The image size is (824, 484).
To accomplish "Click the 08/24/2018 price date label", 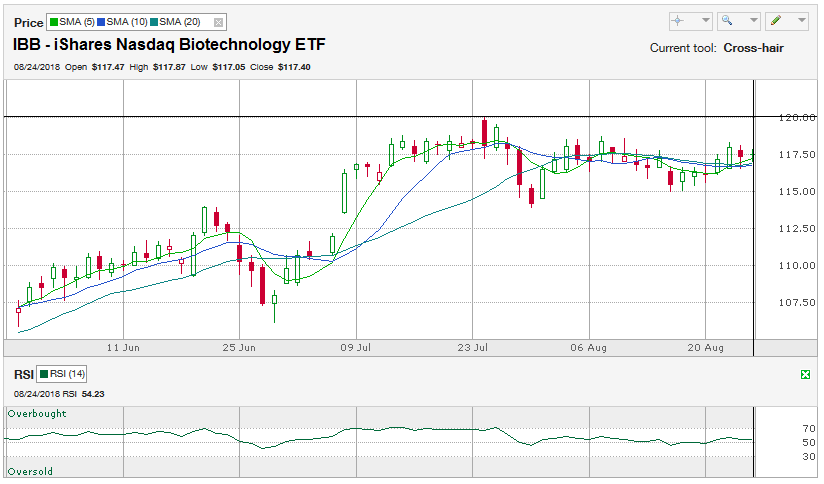I will point(37,67).
